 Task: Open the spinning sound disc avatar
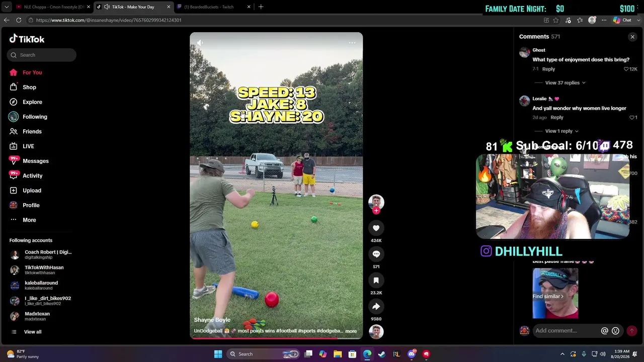pyautogui.click(x=376, y=332)
